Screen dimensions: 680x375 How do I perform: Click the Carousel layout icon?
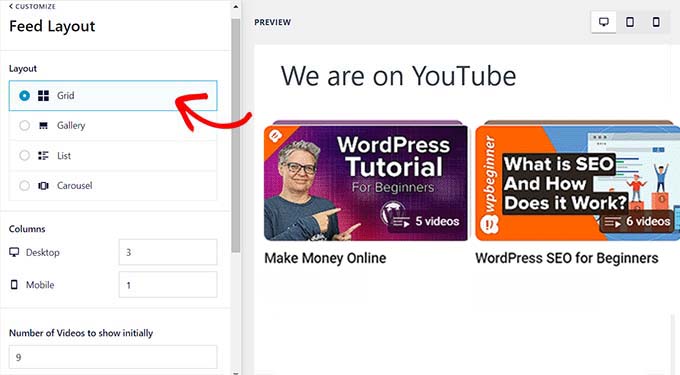pyautogui.click(x=43, y=186)
